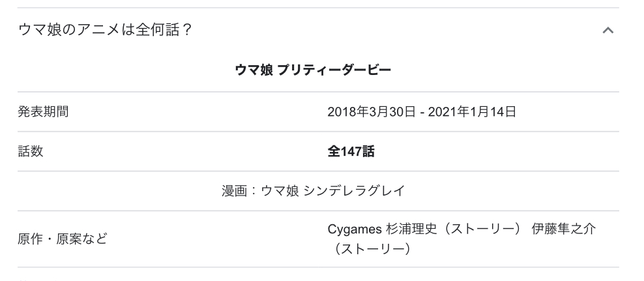Click the centered '漫画：ウマ娘 シンデレラグレイ' line
This screenshot has width=644, height=281.
[313, 191]
